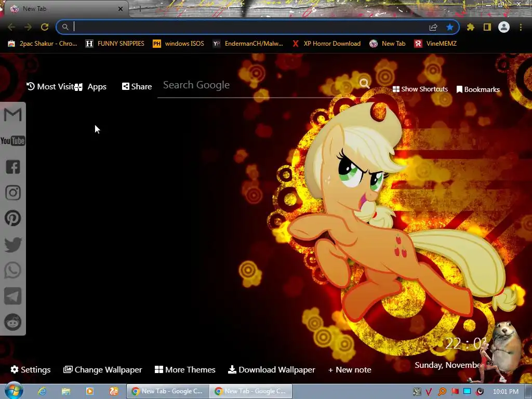Switch to the first Chrome taskbar window
The width and height of the screenshot is (532, 399).
[x=168, y=391]
